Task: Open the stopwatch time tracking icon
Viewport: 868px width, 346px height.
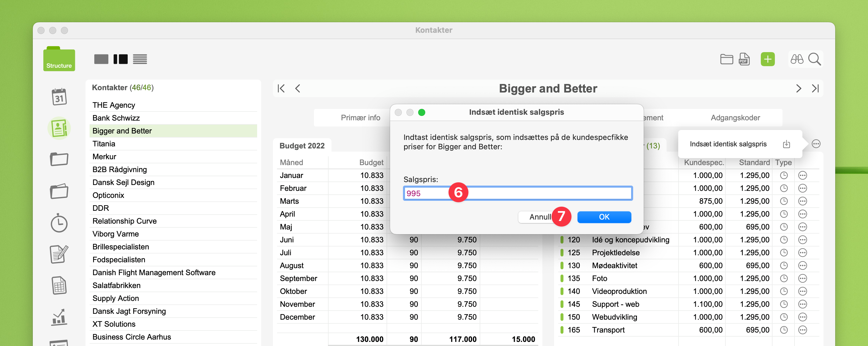Action: pos(59,223)
